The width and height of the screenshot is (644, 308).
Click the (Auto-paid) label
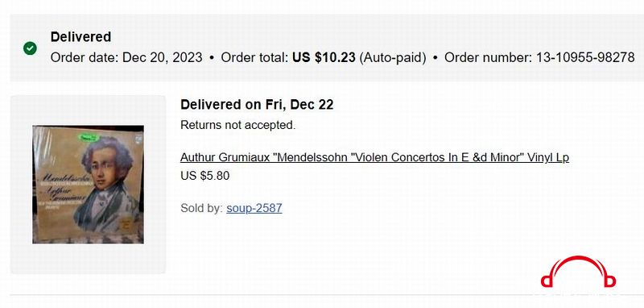tap(393, 57)
